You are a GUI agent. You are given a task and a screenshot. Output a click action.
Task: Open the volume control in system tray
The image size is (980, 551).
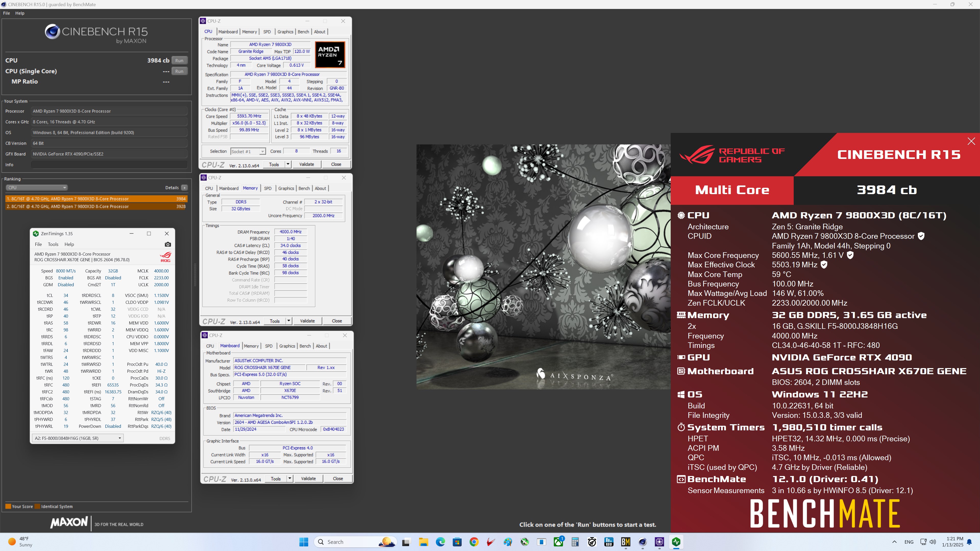(933, 542)
